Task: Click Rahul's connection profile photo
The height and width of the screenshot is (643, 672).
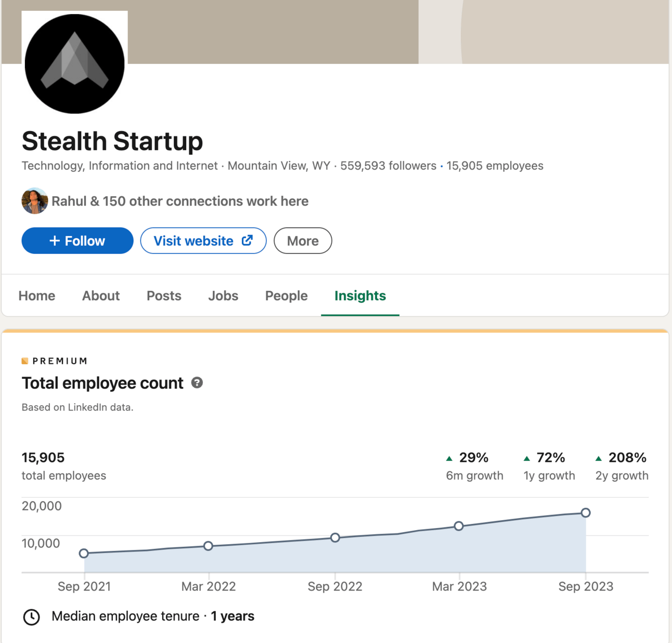Action: tap(35, 201)
